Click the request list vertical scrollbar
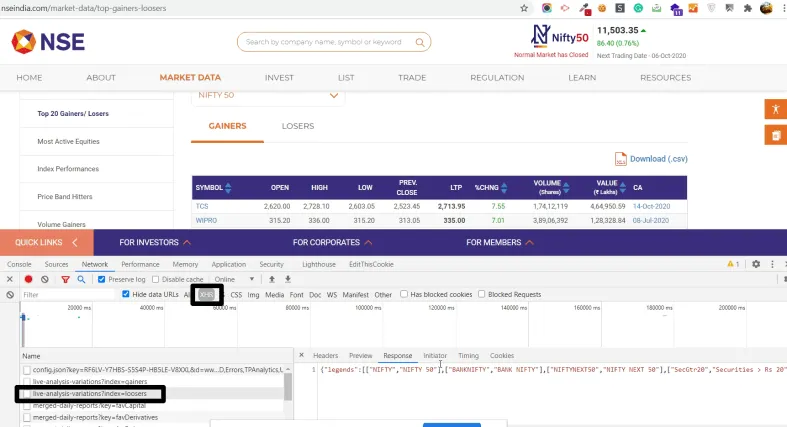The height and width of the screenshot is (427, 787). click(288, 387)
